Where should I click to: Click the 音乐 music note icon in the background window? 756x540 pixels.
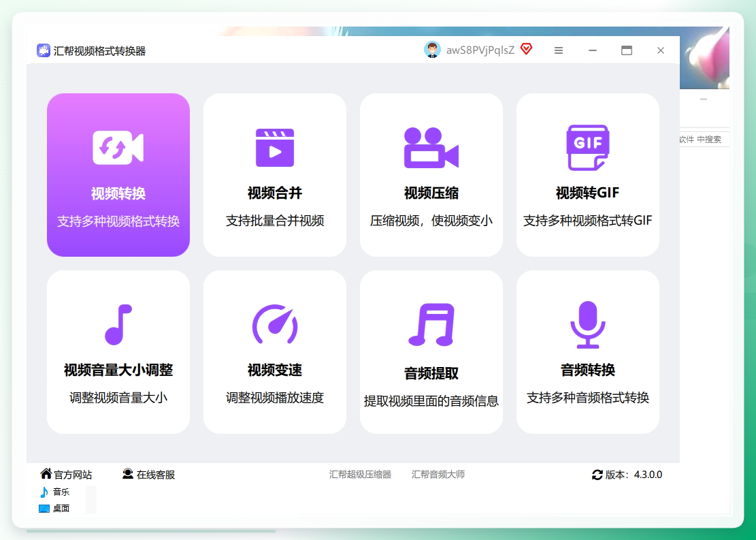(x=44, y=492)
